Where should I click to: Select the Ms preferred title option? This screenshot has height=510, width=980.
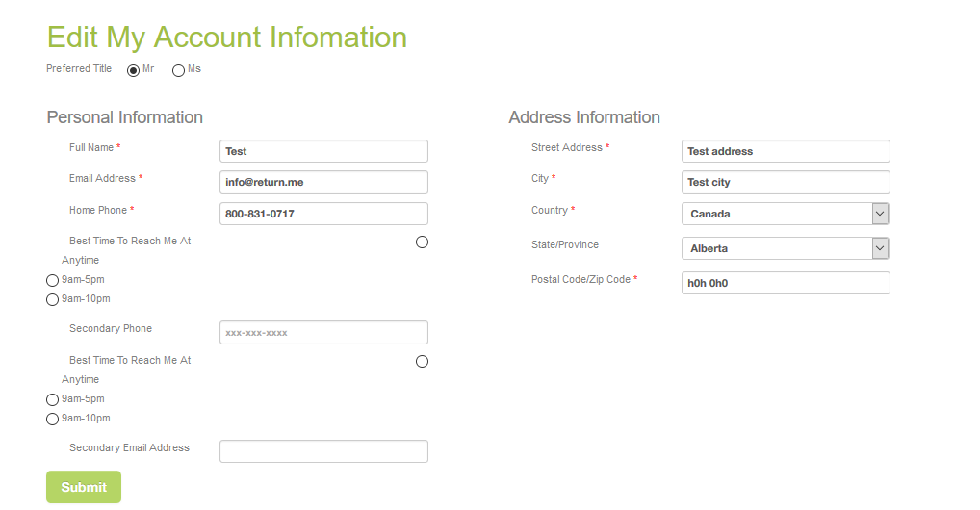coord(178,70)
